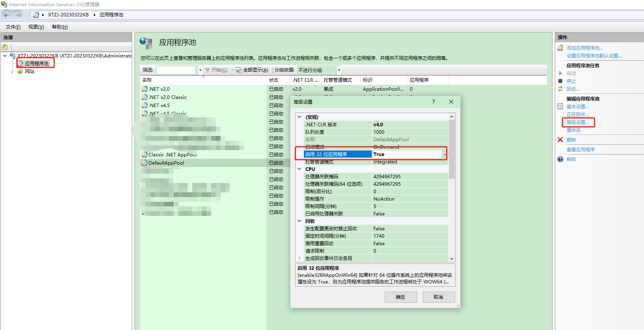The image size is (644, 330).
Task: Click the Show All (全部显示) icon
Action: coord(239,70)
